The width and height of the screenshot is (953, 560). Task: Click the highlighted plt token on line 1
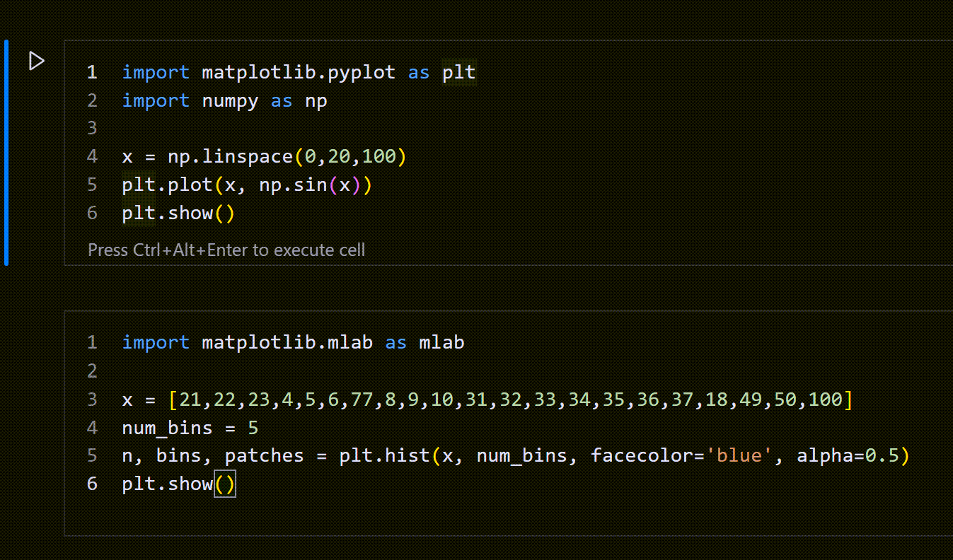(x=460, y=72)
